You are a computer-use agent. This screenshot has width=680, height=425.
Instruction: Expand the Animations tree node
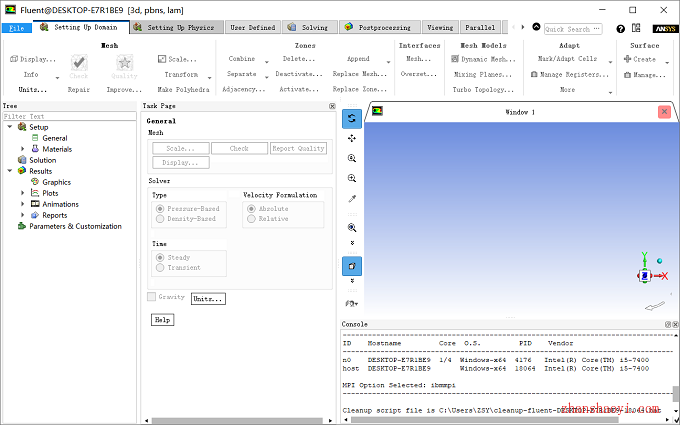(x=23, y=204)
